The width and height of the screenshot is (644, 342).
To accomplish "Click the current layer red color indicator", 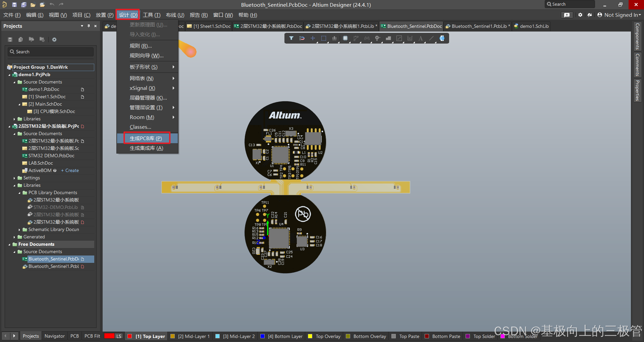I will click(x=109, y=336).
